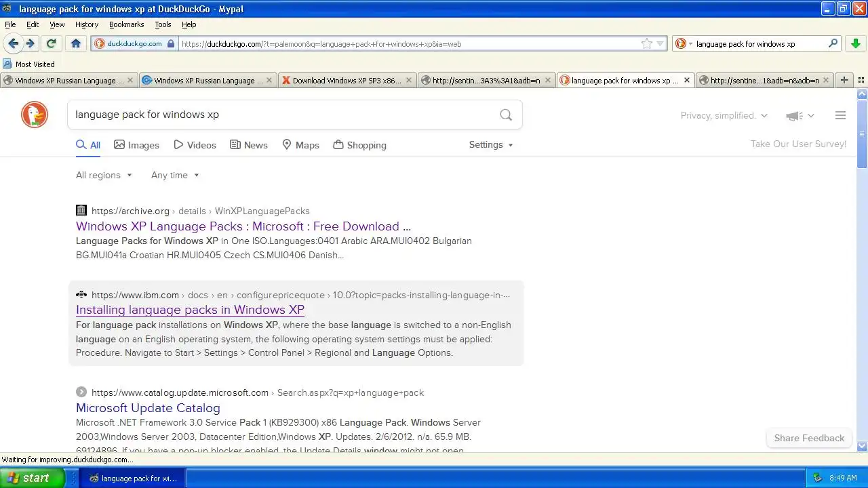The image size is (868, 488).
Task: Submit search with DuckDuckGo magnifier icon
Action: [506, 115]
